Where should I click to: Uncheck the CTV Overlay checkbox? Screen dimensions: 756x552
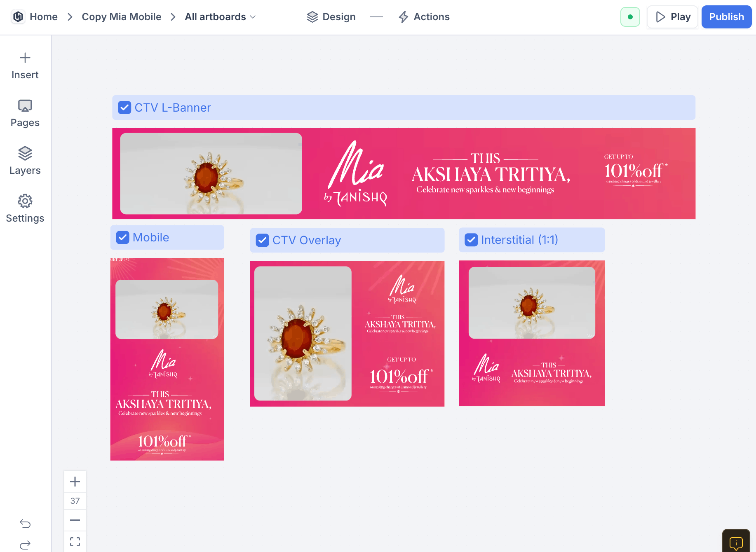(262, 240)
